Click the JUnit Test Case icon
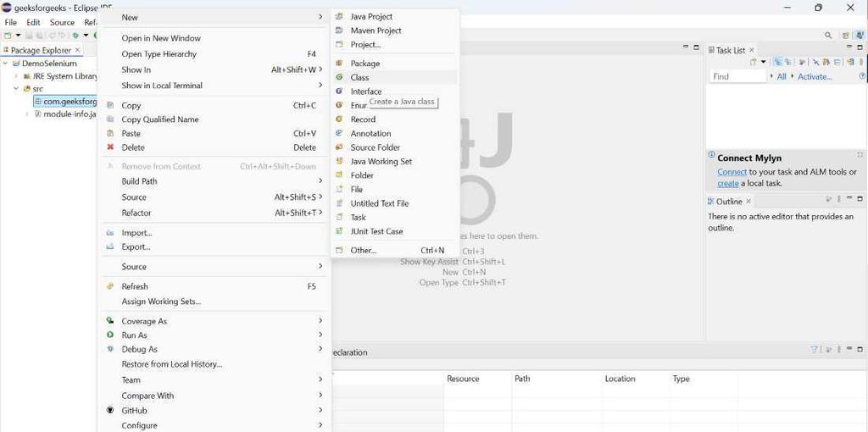 click(339, 231)
